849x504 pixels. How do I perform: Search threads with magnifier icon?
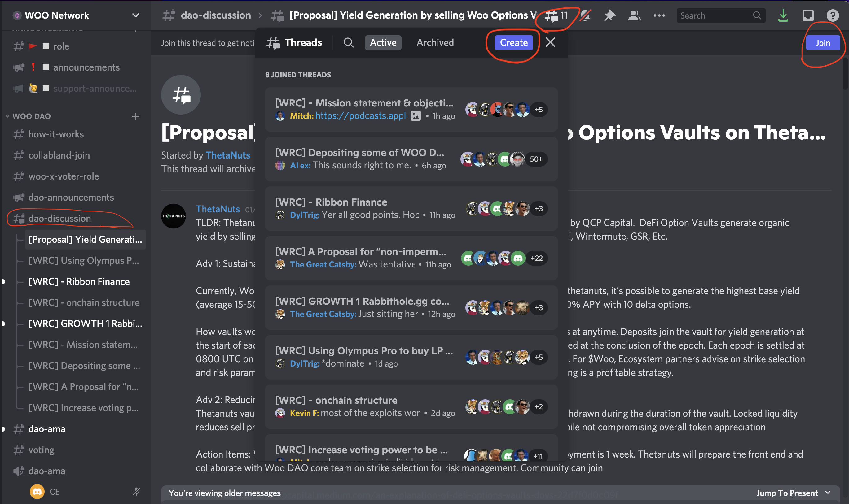(x=348, y=42)
